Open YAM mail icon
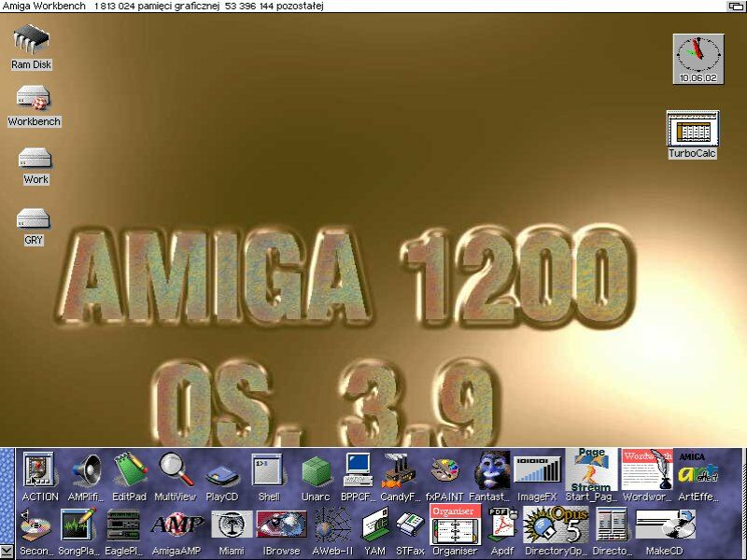The image size is (747, 560). click(375, 531)
